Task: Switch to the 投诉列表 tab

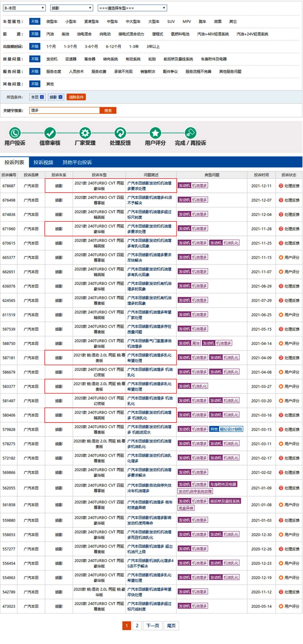Action: (14, 162)
